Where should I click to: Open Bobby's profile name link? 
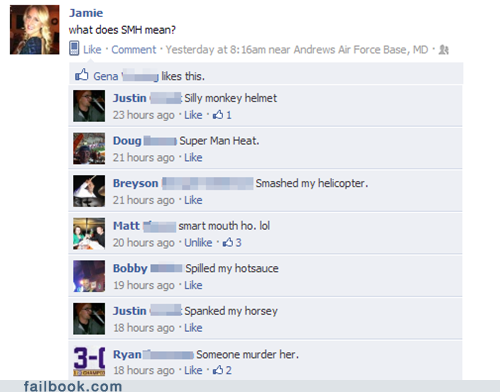[x=130, y=268]
